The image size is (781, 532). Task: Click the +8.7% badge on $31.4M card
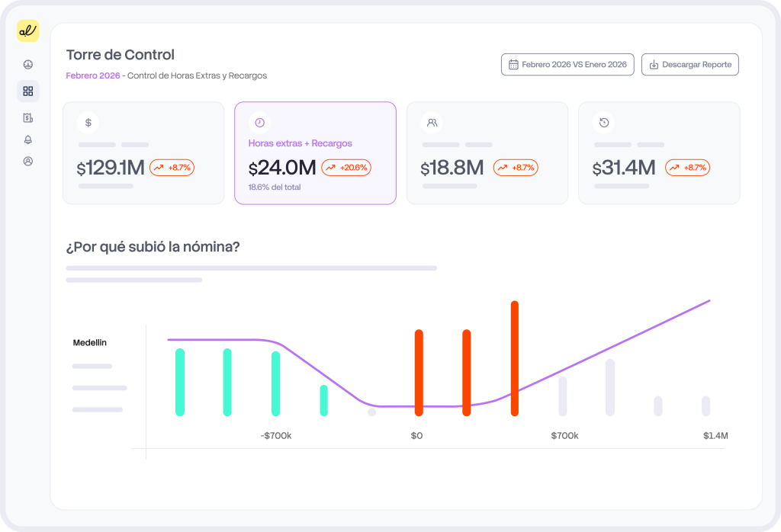687,168
